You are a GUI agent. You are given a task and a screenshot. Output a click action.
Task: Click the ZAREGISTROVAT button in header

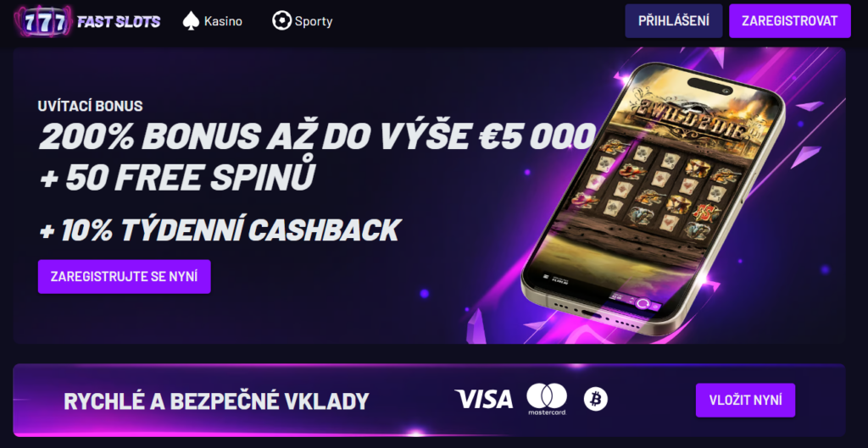pyautogui.click(x=789, y=21)
